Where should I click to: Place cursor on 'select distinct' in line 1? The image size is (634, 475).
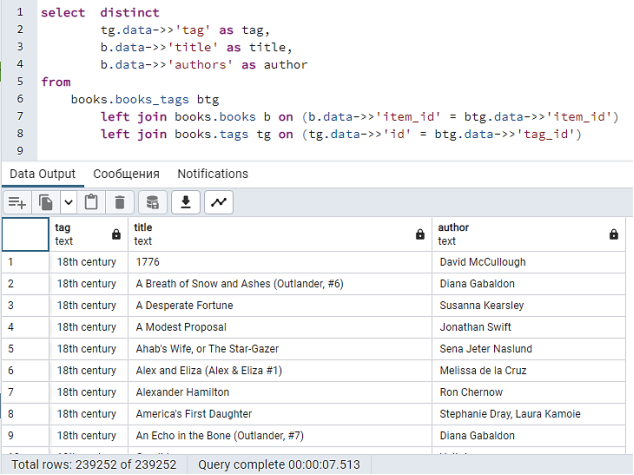(x=100, y=13)
